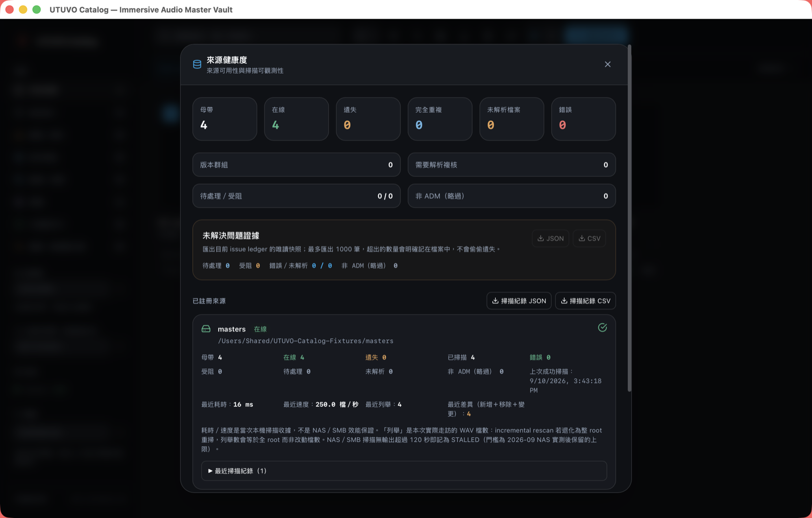The height and width of the screenshot is (518, 812).
Task: Download 掃描紀錄 JSON file
Action: click(519, 301)
